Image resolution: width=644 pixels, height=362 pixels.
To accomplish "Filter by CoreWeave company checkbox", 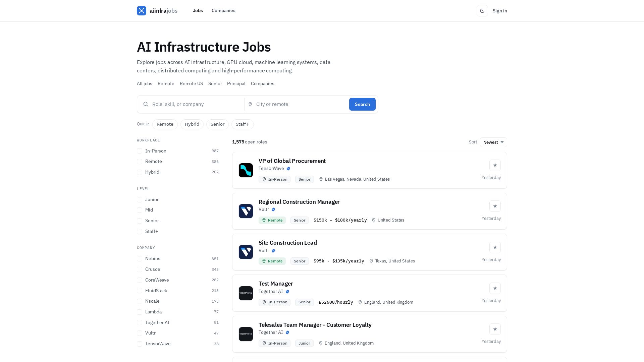I will pyautogui.click(x=140, y=280).
